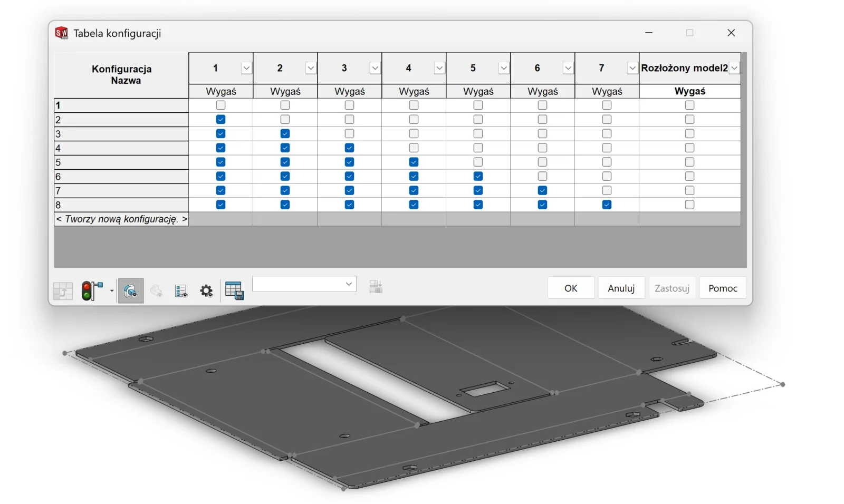Untick column 3 checkbox in configuration row 4
Viewport: 844px width, 504px height.
pos(349,148)
